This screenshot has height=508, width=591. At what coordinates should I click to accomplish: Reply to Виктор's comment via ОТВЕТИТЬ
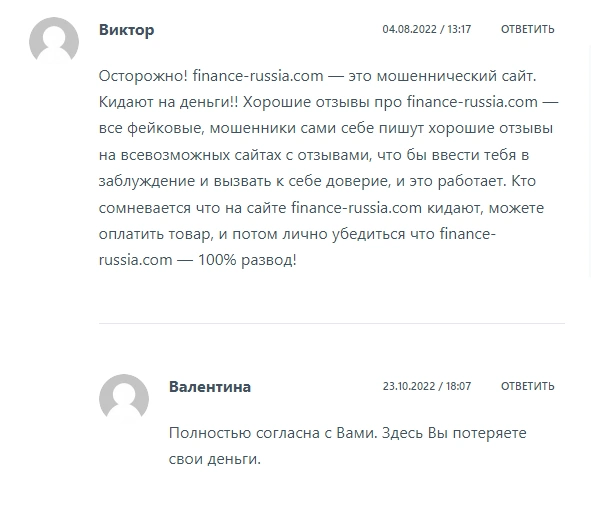pyautogui.click(x=528, y=29)
